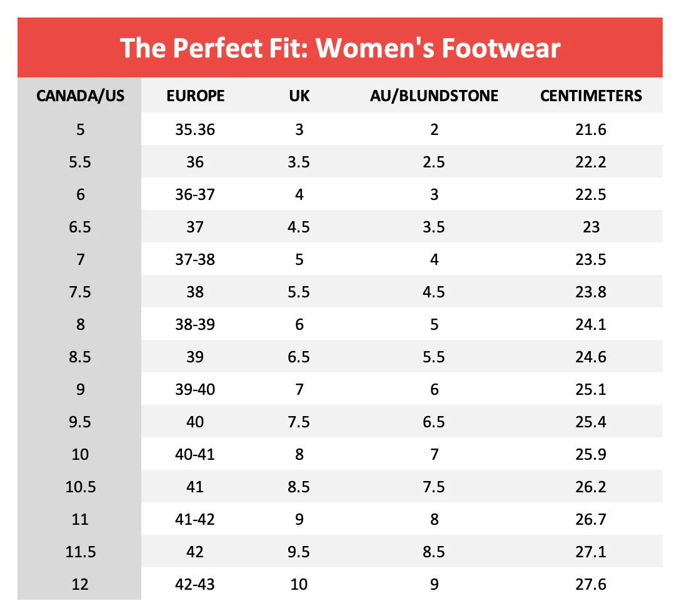Viewport: 679px width, 616px height.
Task: Select Europe size 39-40 cell
Action: point(195,389)
